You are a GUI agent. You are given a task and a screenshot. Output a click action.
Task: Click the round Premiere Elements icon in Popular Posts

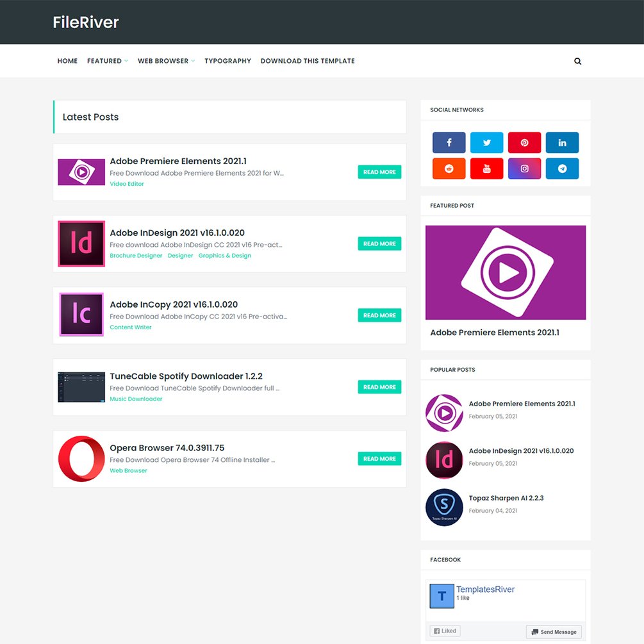click(444, 413)
